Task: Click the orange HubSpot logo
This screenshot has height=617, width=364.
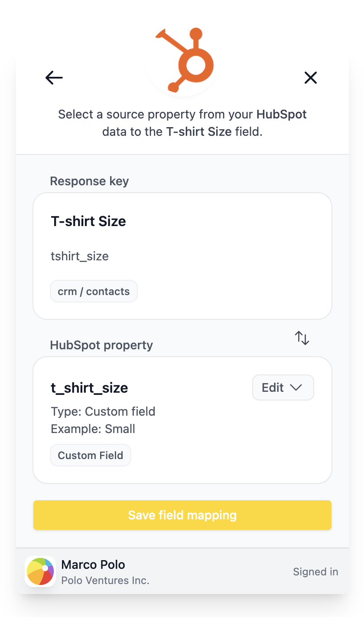Action: pos(182,60)
